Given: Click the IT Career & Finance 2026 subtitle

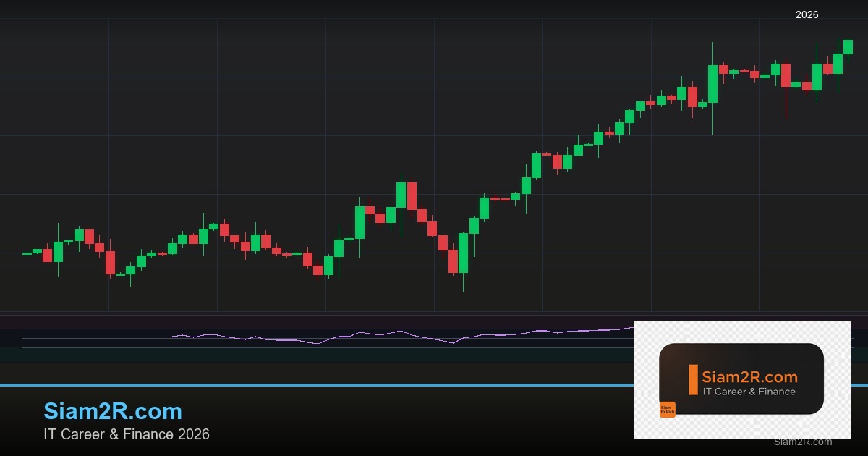Looking at the screenshot, I should (127, 434).
